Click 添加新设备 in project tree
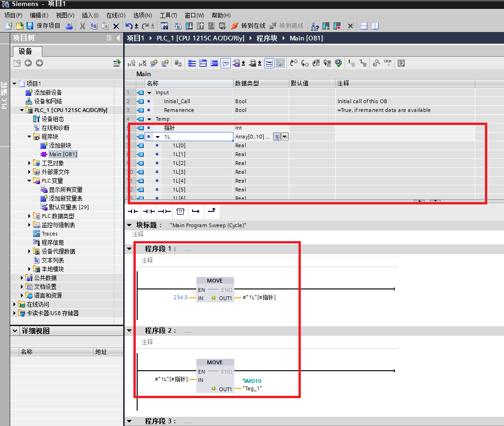The width and height of the screenshot is (504, 426). pos(48,92)
